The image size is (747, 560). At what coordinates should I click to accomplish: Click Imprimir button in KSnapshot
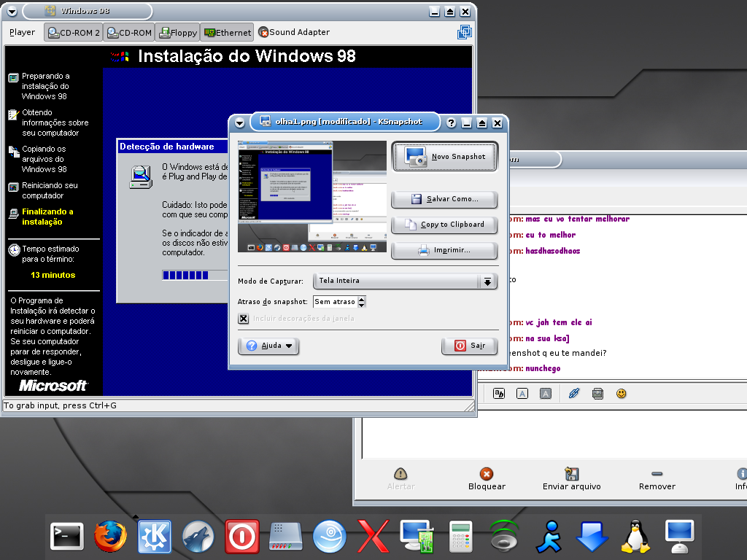[444, 250]
